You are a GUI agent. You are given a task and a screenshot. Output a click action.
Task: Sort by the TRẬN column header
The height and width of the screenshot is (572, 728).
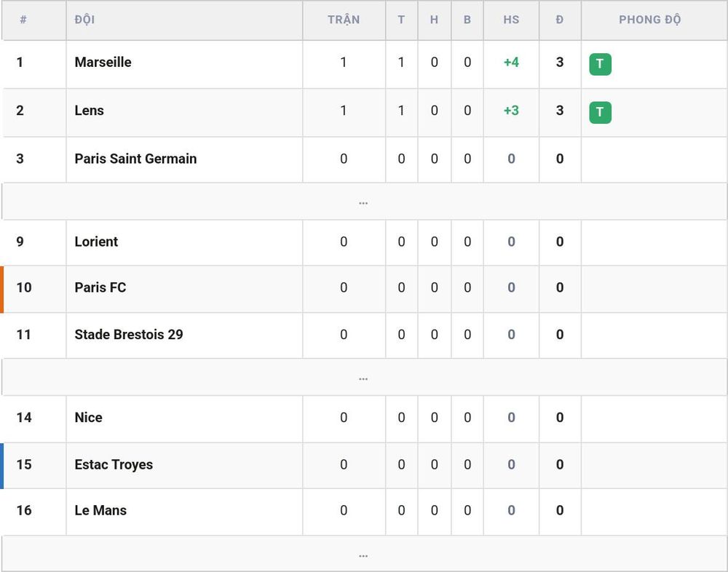344,20
